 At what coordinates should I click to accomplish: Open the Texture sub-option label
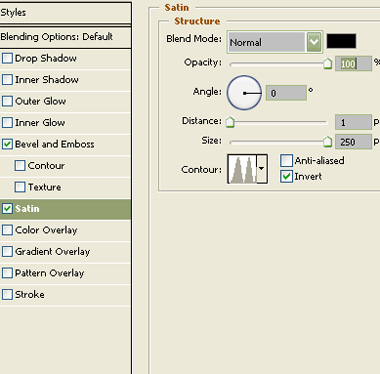pyautogui.click(x=44, y=187)
